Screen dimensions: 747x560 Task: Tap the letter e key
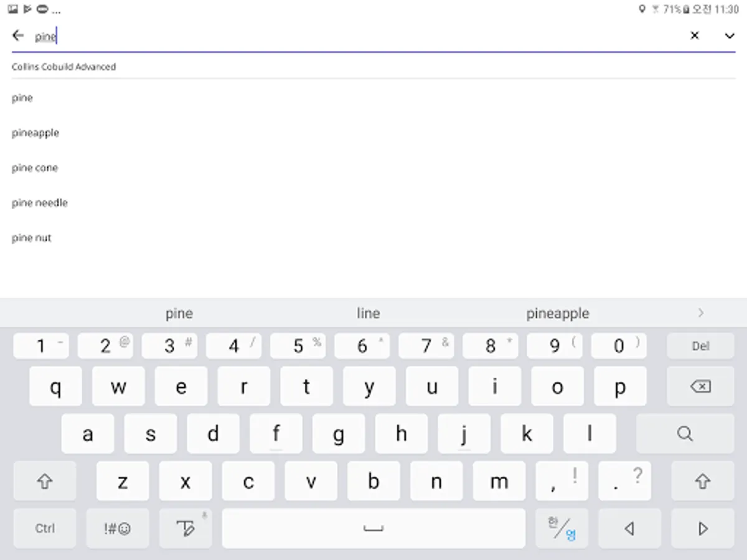[181, 386]
